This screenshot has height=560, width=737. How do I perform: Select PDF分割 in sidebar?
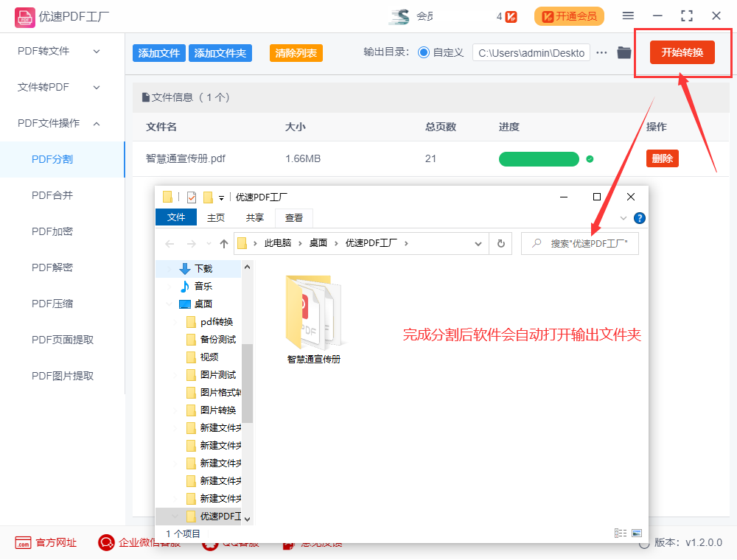62,159
